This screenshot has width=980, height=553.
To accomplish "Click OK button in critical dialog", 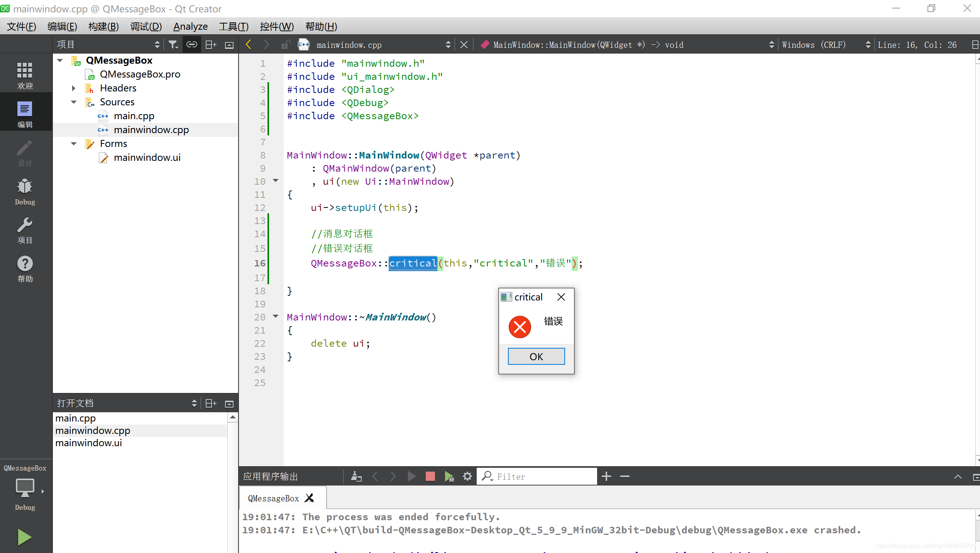I will click(x=537, y=357).
